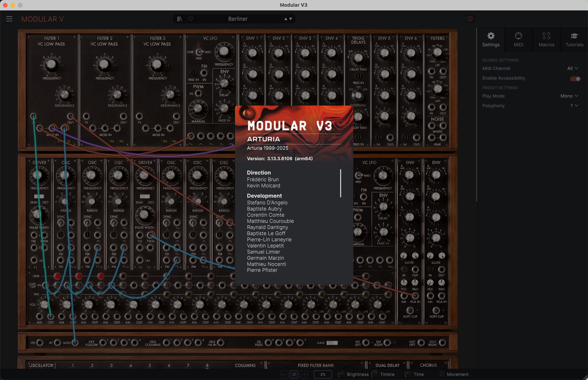Open the hamburger main menu
588x380 pixels.
pyautogui.click(x=9, y=19)
